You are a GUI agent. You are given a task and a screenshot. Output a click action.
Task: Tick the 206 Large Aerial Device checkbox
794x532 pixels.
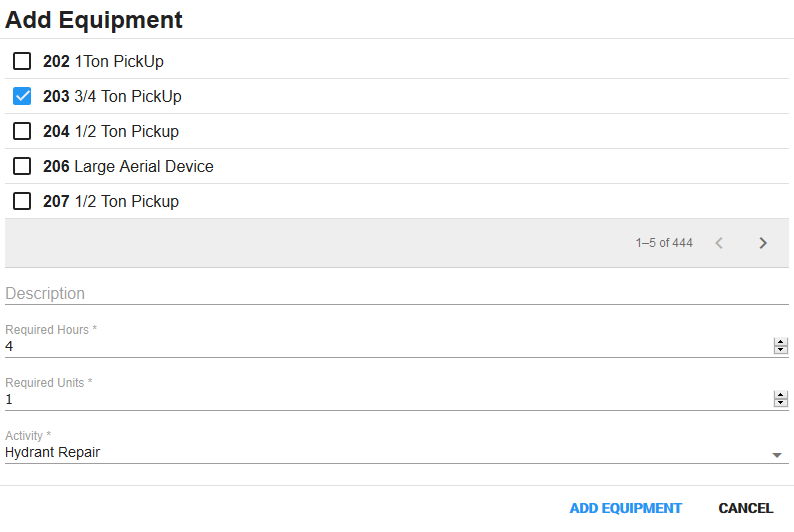pyautogui.click(x=22, y=166)
